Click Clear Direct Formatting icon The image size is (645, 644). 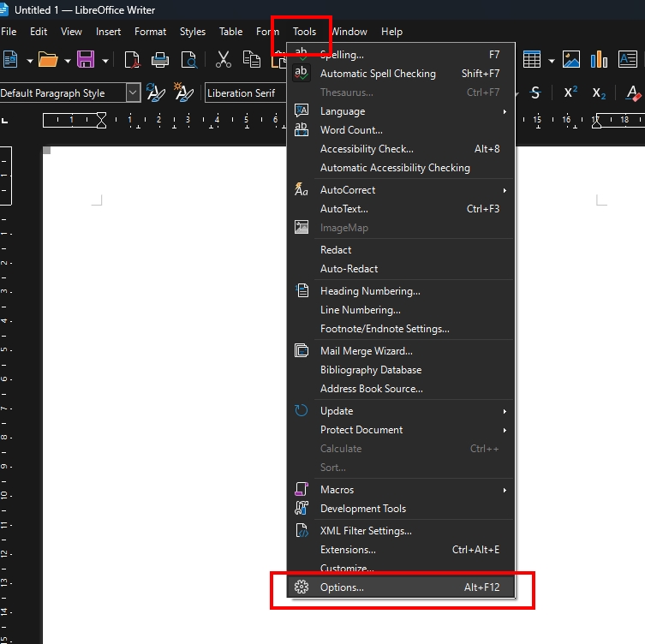(x=633, y=93)
